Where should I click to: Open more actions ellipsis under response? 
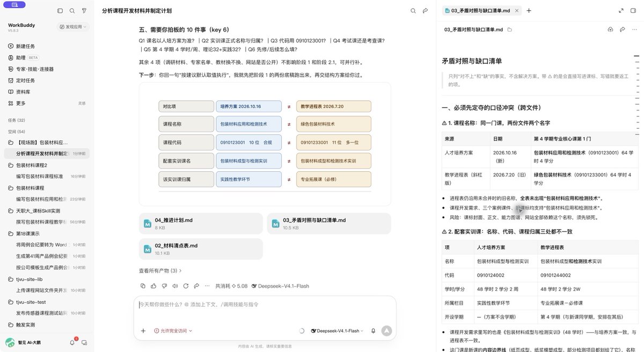pos(207,286)
